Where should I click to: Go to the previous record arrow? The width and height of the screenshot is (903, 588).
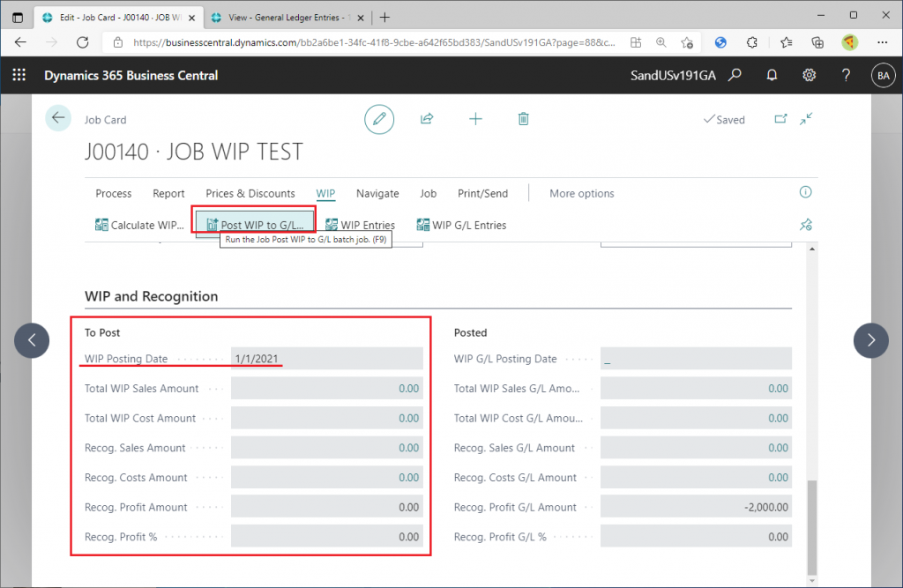click(x=32, y=340)
